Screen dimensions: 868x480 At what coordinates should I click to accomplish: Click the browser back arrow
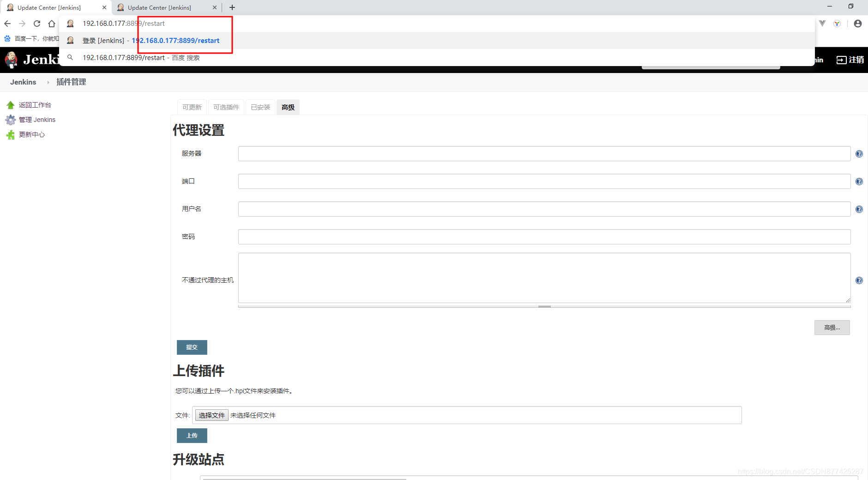7,24
